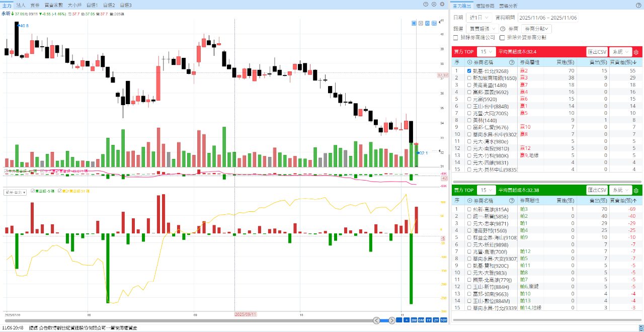Click left arrow of timeline range slider
The width and height of the screenshot is (644, 332).
pos(377,320)
